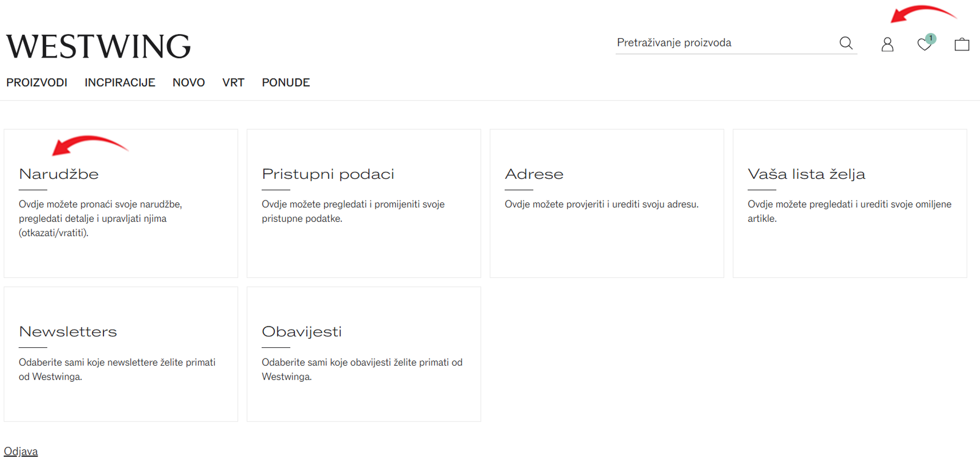Open the INCPIRACIJE menu item
This screenshot has width=980, height=464.
tap(120, 82)
